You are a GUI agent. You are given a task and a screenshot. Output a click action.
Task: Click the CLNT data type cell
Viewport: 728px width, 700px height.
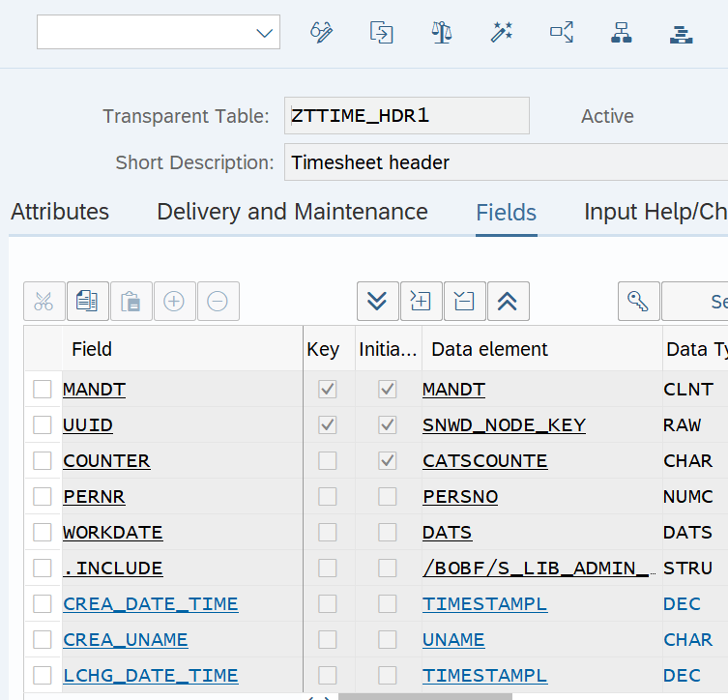(x=688, y=389)
